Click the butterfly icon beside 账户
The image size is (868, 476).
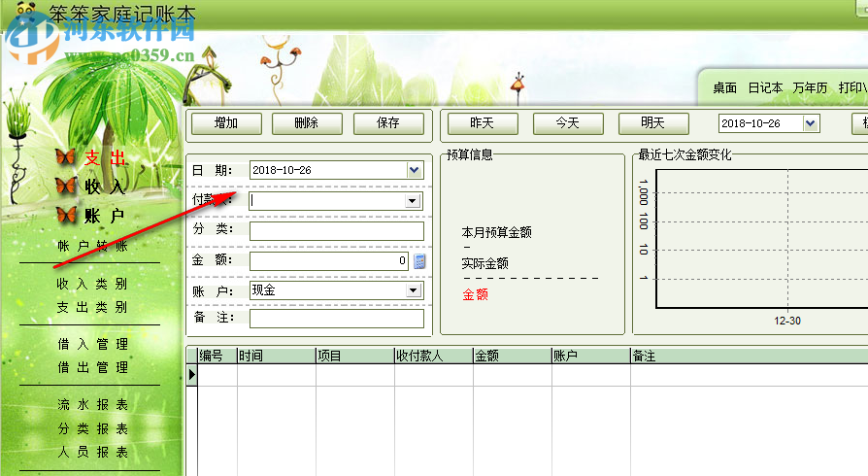click(66, 215)
